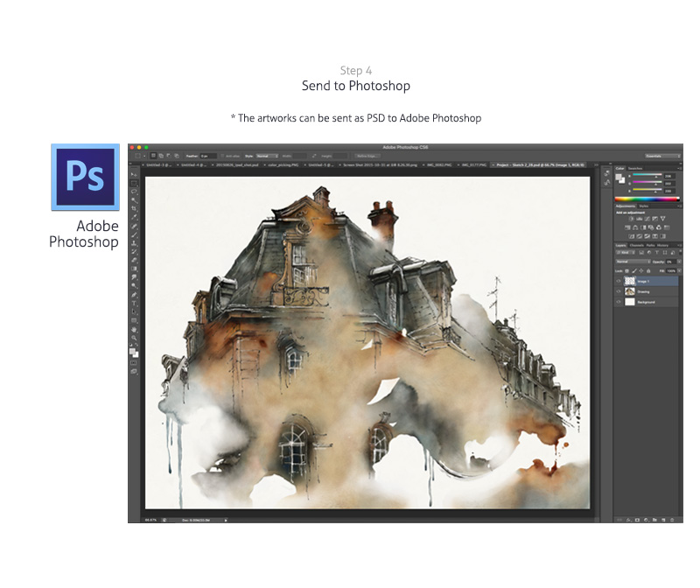Select the Lasso tool
Viewport: 700px width, 588px height.
[x=134, y=192]
